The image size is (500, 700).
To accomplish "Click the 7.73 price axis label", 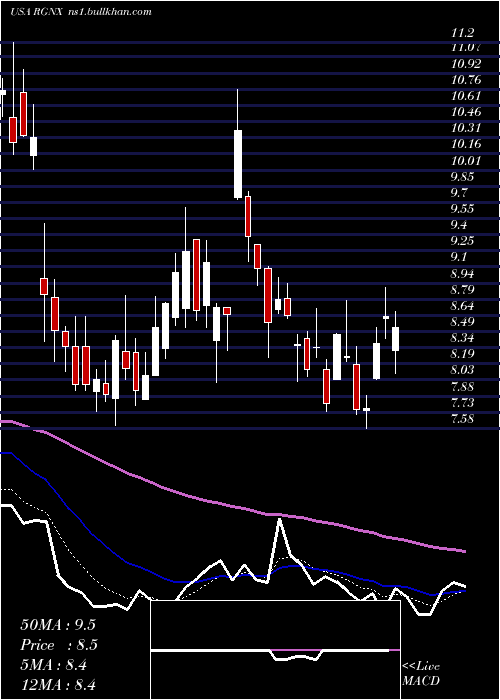I will (x=462, y=402).
